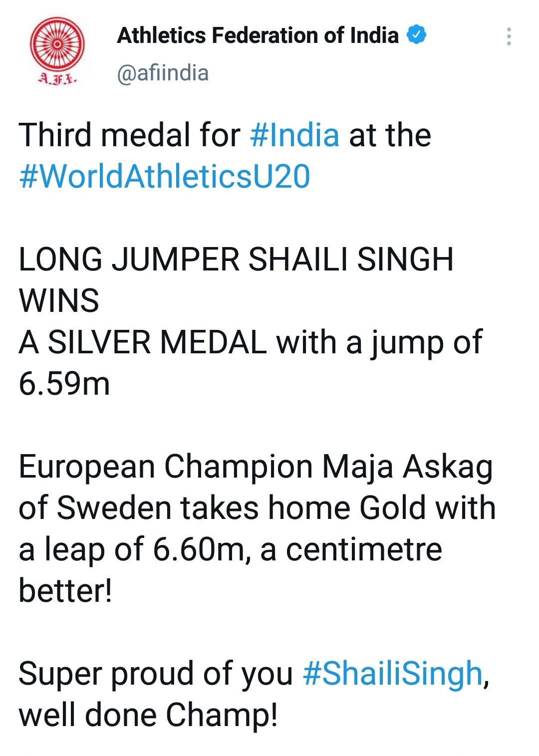Open the #ShailiSingh hashtag
The height and width of the screenshot is (756, 539).
click(x=393, y=673)
